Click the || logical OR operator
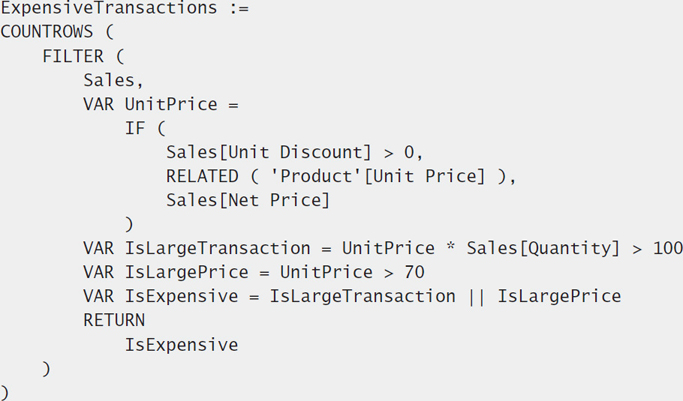The height and width of the screenshot is (401, 683). click(477, 297)
